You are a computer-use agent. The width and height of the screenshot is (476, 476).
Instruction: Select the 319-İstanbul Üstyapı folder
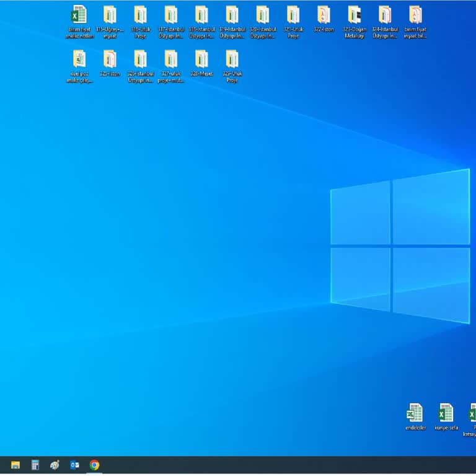coord(232,22)
